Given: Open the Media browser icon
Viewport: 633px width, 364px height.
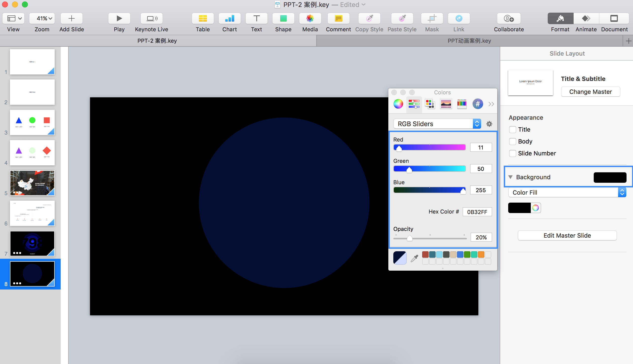Looking at the screenshot, I should (310, 19).
